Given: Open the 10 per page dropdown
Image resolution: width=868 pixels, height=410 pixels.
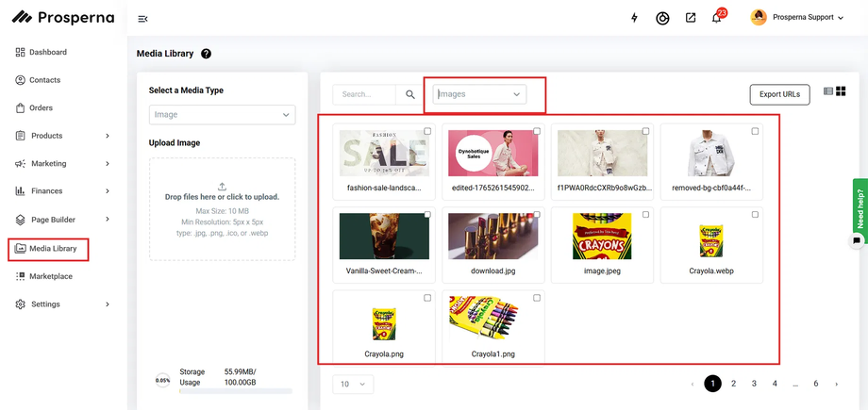Looking at the screenshot, I should [x=353, y=384].
